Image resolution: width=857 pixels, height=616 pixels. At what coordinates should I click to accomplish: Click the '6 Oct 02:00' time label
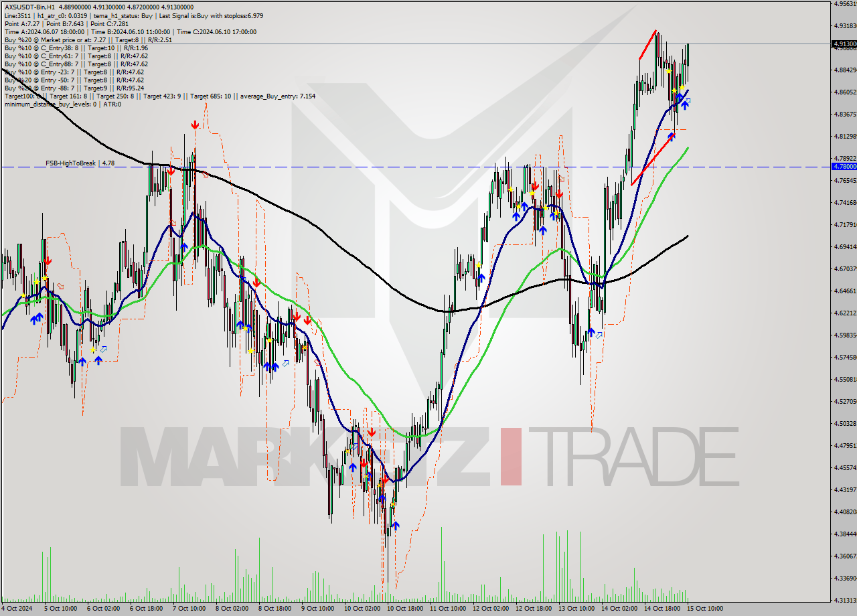(x=103, y=609)
